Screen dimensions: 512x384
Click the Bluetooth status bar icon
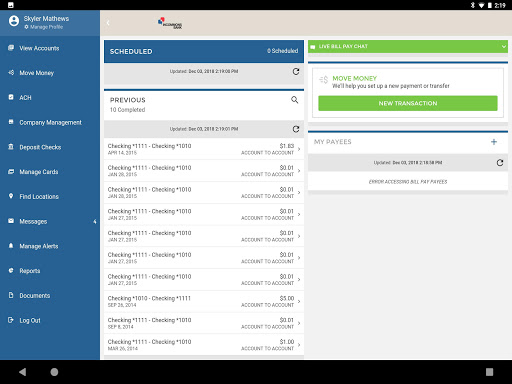pyautogui.click(x=472, y=5)
